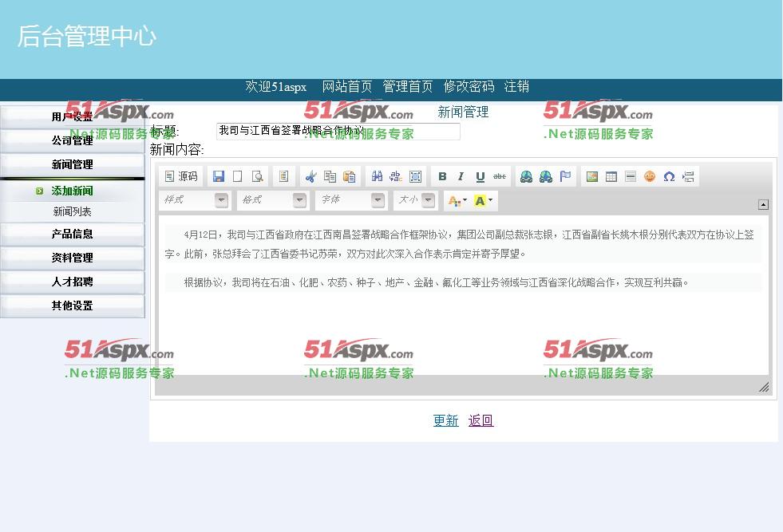Open the Templates icon in the editor toolbar
The width and height of the screenshot is (783, 532).
[283, 176]
